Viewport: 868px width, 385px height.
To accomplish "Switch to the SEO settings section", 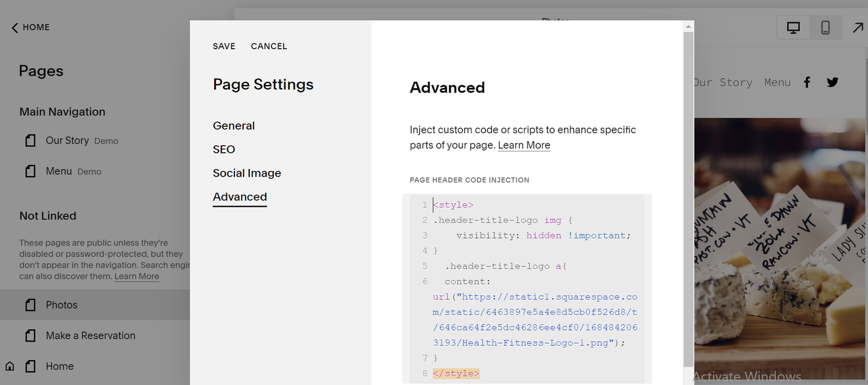I will point(223,149).
